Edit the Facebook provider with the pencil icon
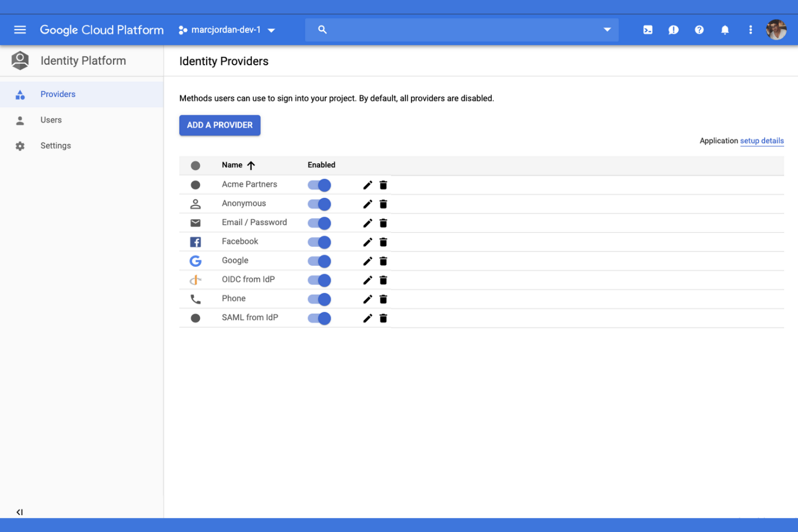This screenshot has width=798, height=532. 367,242
